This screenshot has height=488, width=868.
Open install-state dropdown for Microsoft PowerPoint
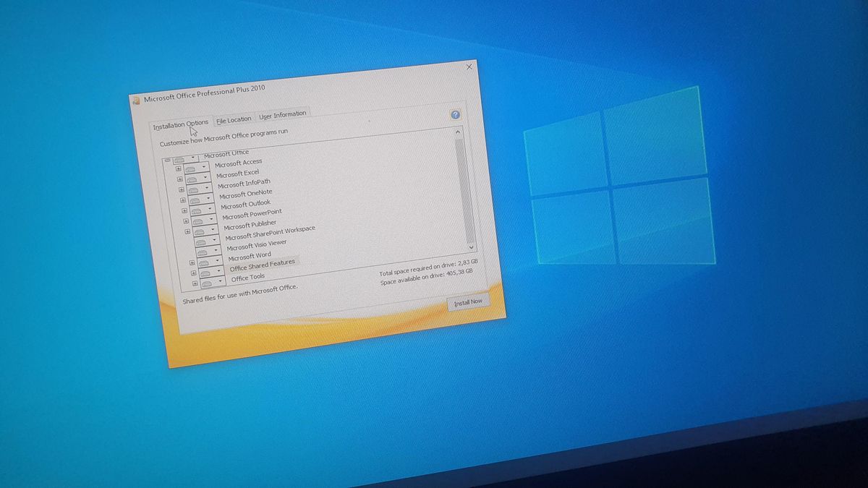click(204, 220)
